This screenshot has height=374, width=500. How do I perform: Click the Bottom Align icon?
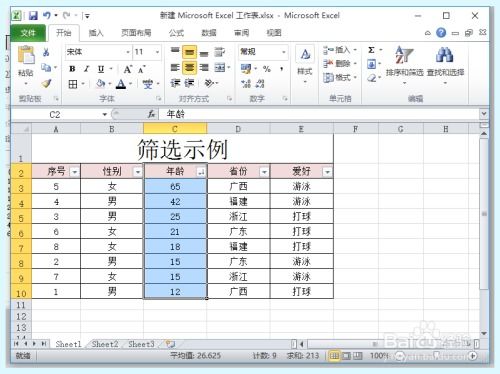204,53
